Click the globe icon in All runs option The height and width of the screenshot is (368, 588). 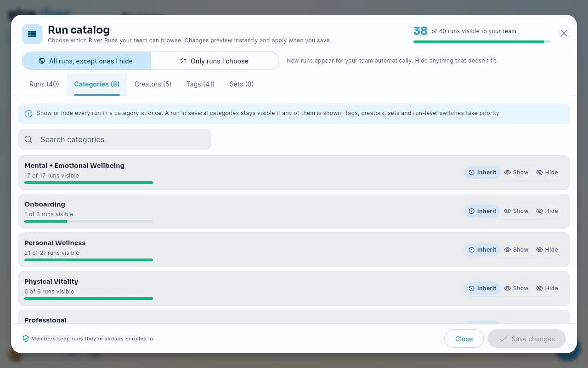(x=42, y=61)
